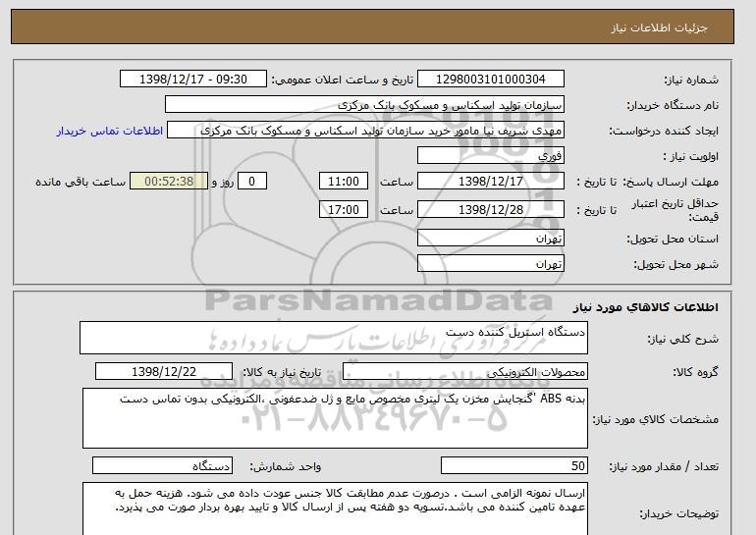Click the label حداقل تاریخ اعتبار قیمت
This screenshot has height=535, width=756.
pos(675,210)
